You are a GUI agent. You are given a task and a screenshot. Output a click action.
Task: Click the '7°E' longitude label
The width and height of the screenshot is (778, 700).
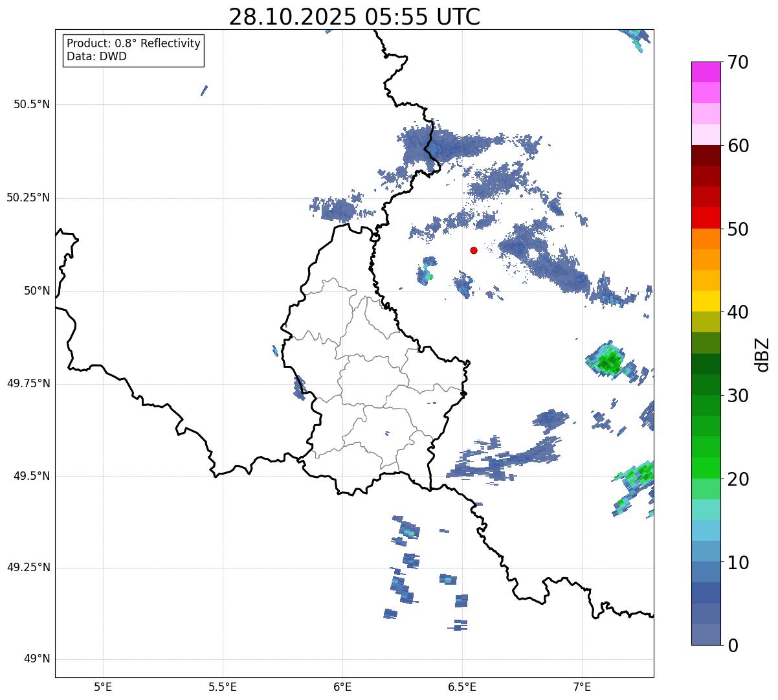tap(582, 686)
